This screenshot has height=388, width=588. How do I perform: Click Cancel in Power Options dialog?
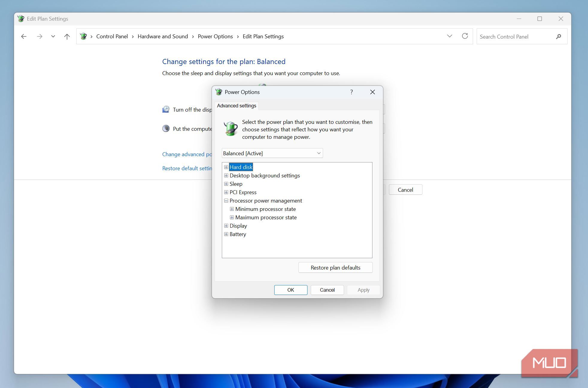tap(327, 290)
